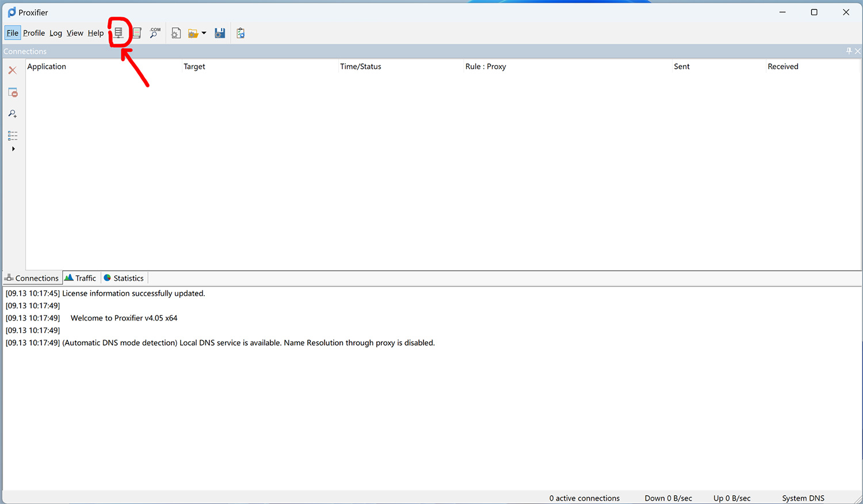Click the red X close-connection icon
Image resolution: width=863 pixels, height=504 pixels.
click(12, 70)
